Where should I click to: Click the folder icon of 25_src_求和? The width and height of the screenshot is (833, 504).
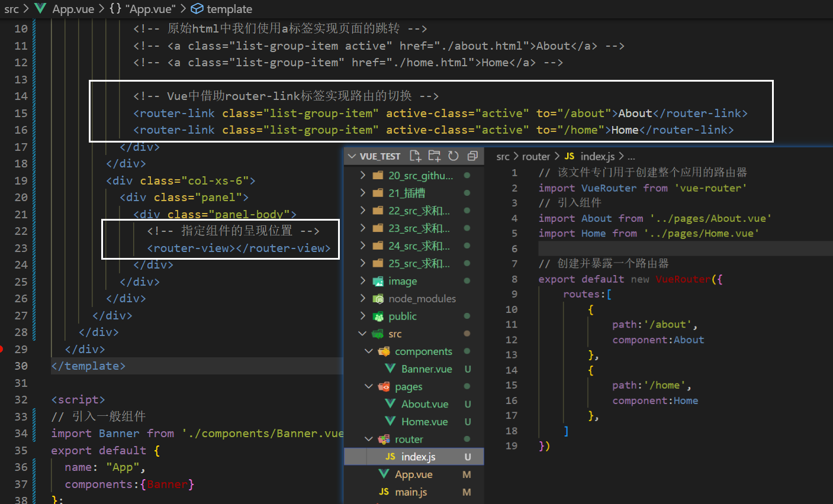pyautogui.click(x=378, y=263)
